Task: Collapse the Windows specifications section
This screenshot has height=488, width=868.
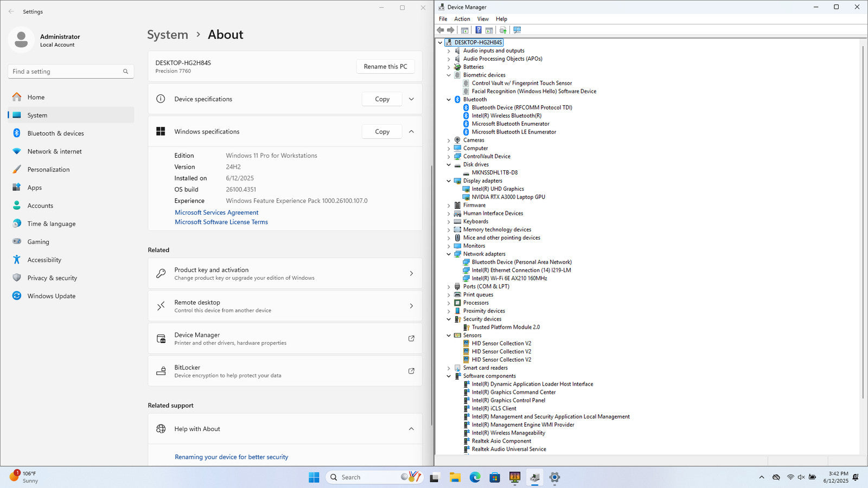Action: [x=411, y=131]
